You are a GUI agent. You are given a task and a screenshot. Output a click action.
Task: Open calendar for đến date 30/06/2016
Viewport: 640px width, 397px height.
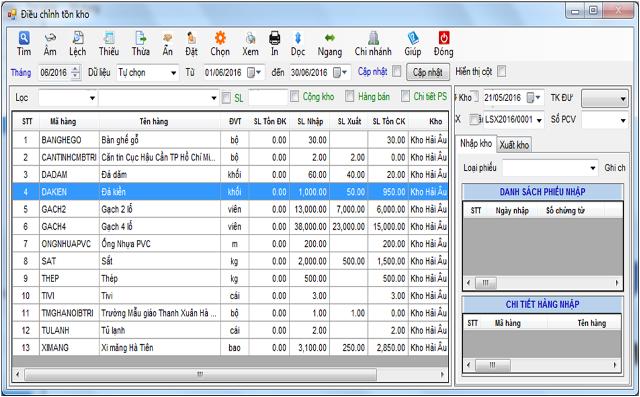340,73
